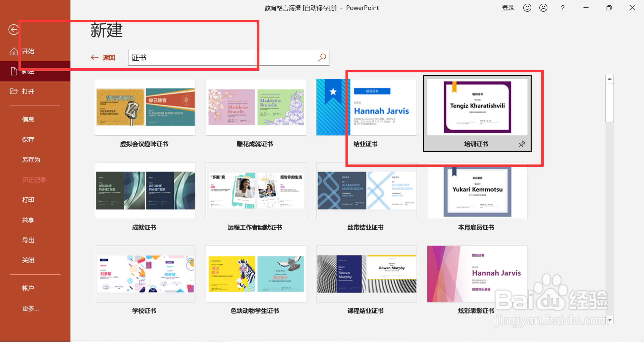Viewport: 644px width, 342px height.
Task: Send positive feedback with smiley icon
Action: pos(527,8)
